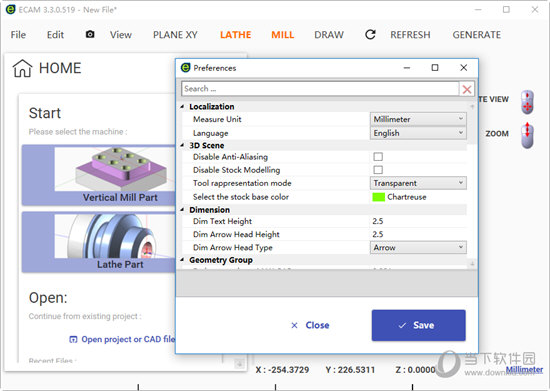Maximize the Preferences dialog

pyautogui.click(x=435, y=67)
